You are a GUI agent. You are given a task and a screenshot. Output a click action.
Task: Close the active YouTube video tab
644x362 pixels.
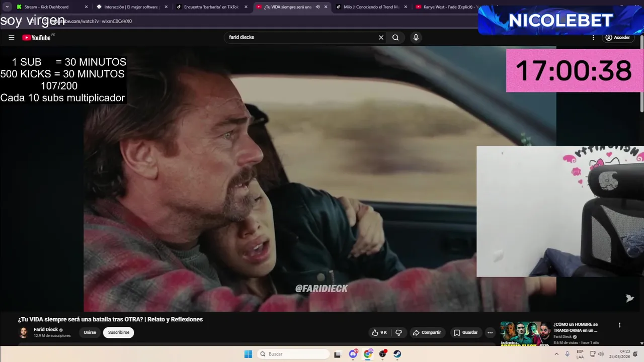[326, 7]
